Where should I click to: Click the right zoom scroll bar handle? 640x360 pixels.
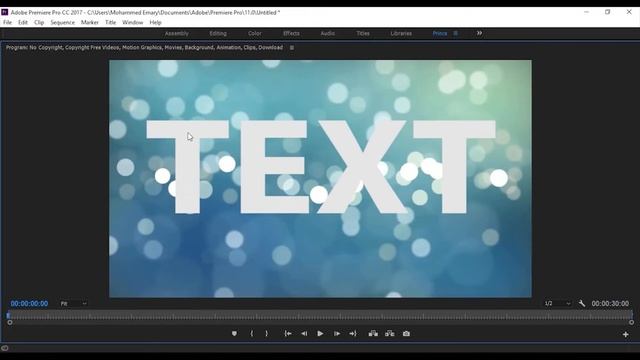(631, 322)
